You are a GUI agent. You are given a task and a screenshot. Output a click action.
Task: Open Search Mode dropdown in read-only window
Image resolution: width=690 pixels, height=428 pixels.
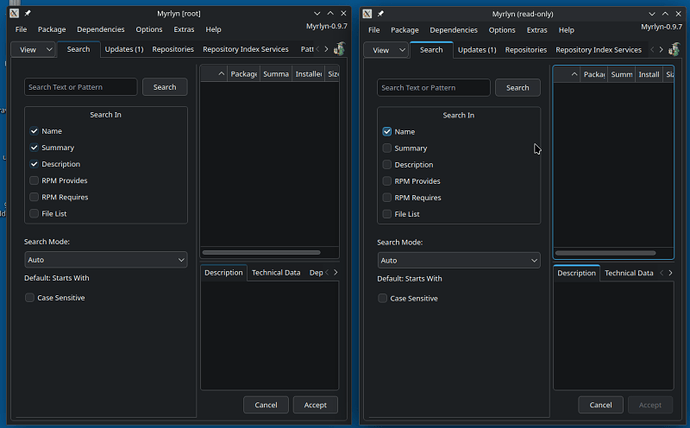458,260
